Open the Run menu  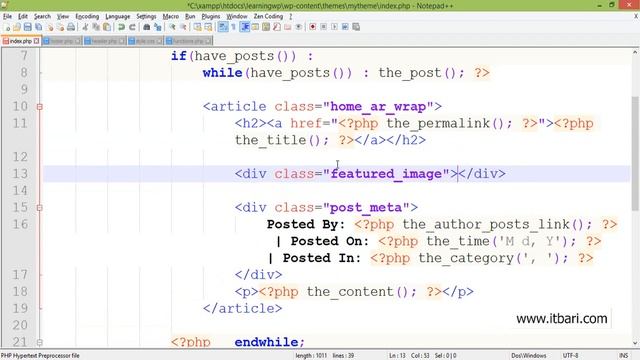click(x=190, y=16)
